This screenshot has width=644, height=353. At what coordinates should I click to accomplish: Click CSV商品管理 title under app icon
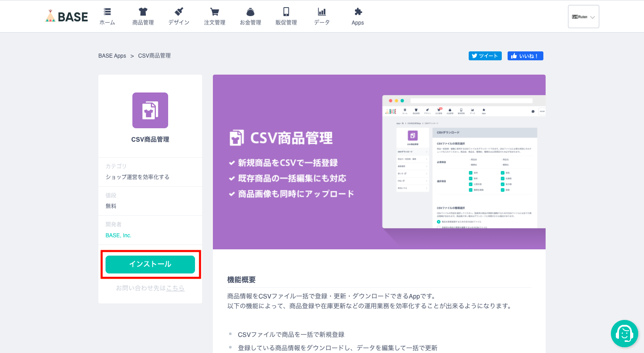150,139
